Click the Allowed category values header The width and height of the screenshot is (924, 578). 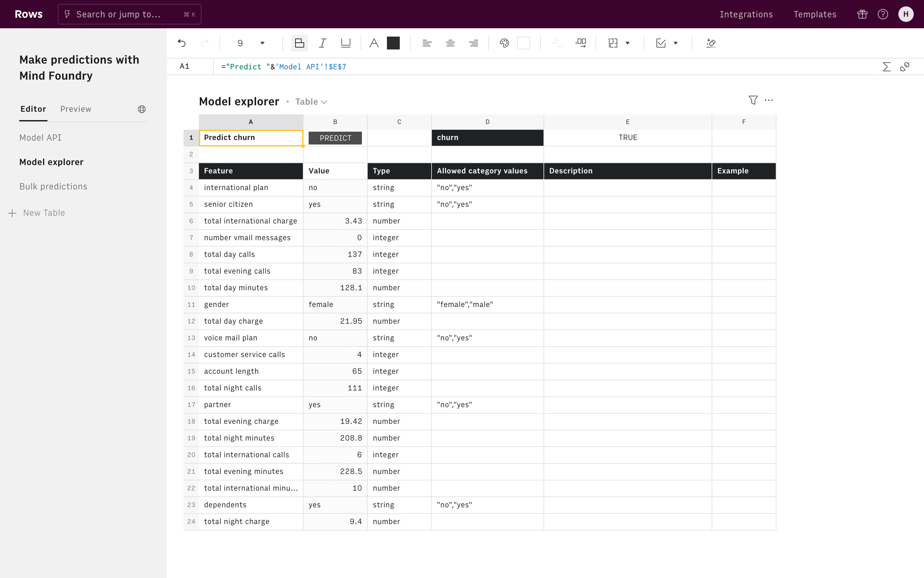pyautogui.click(x=488, y=171)
